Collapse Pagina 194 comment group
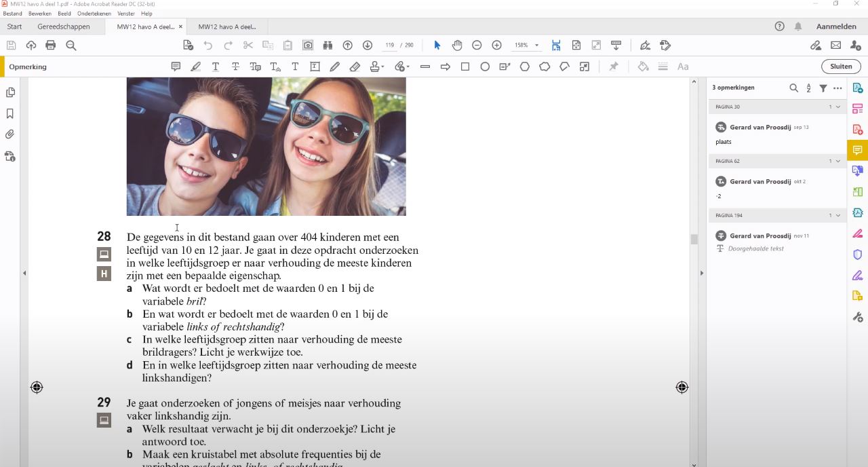The height and width of the screenshot is (467, 868). [x=838, y=216]
